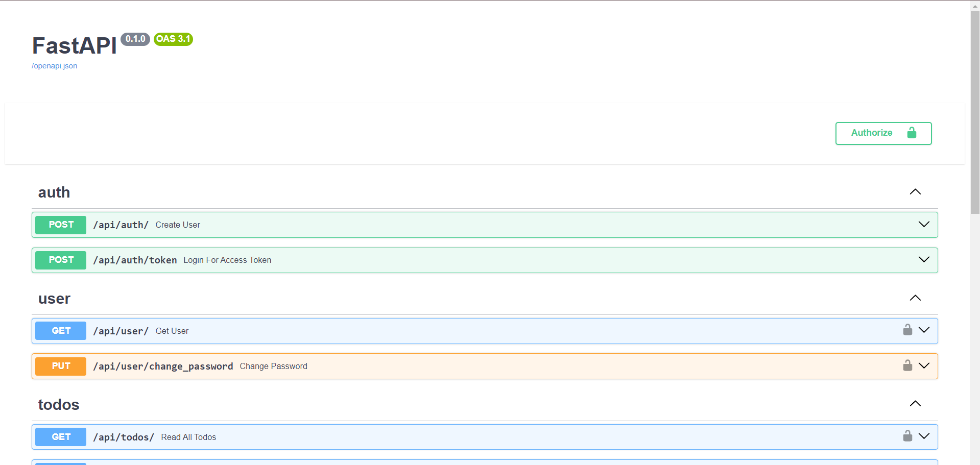Viewport: 980px width, 465px height.
Task: Toggle authorization for the Read All Todos endpoint
Action: (x=907, y=436)
